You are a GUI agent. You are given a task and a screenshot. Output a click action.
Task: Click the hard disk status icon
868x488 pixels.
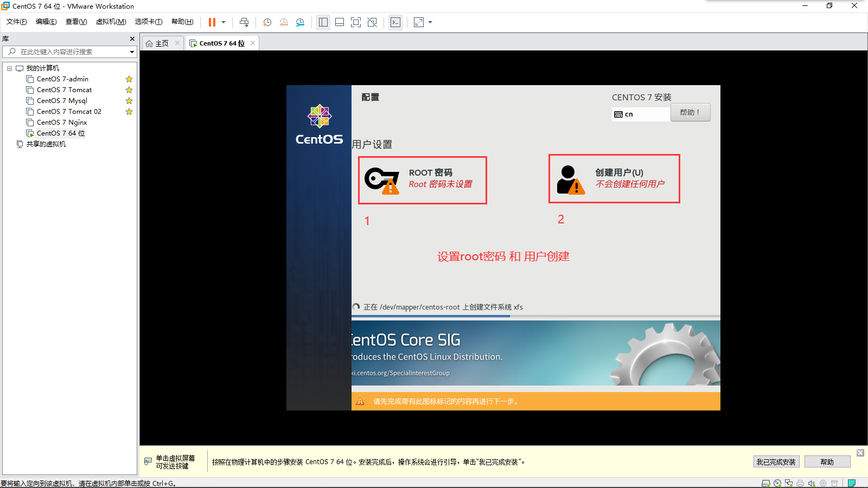tap(766, 483)
